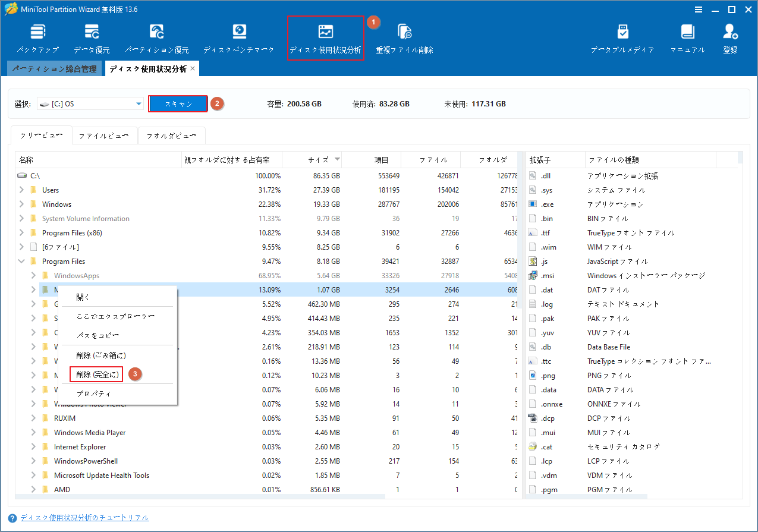Expand the Windows Media Player folder
The image size is (758, 532).
point(34,433)
